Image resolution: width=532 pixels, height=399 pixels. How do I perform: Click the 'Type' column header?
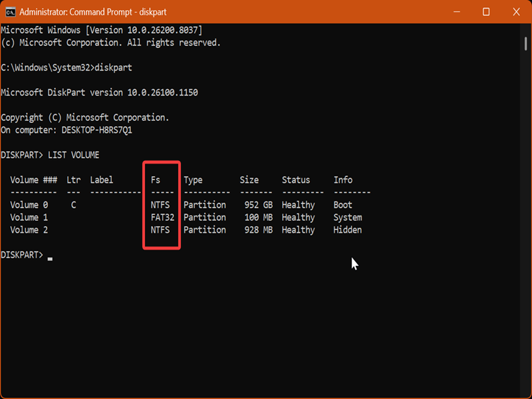point(193,180)
